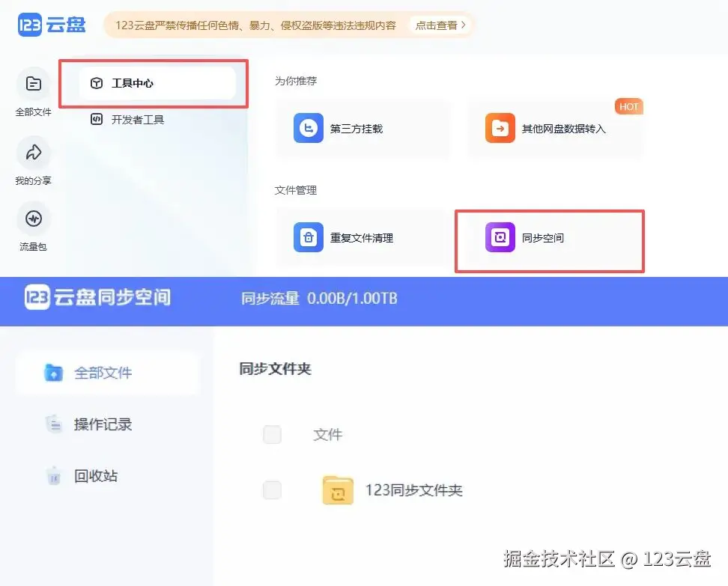Click the 回收站 trash bin icon
This screenshot has height=586, width=728.
pyautogui.click(x=53, y=475)
